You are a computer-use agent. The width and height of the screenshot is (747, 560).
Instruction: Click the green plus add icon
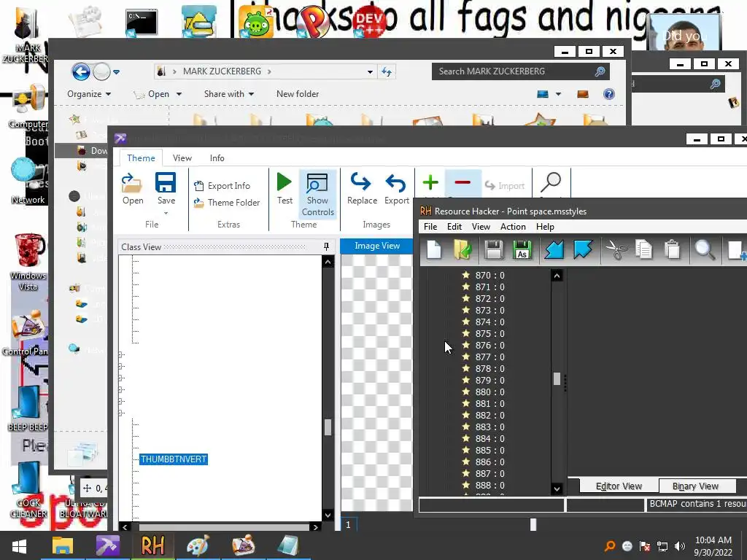coord(430,182)
